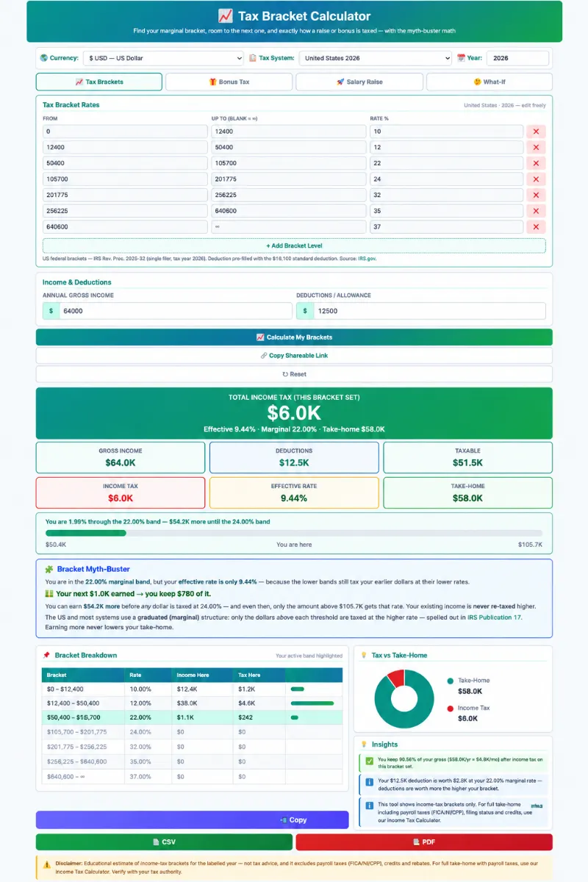588x882 pixels.
Task: Click the highlighted 22.00% bracket row
Action: 192,717
